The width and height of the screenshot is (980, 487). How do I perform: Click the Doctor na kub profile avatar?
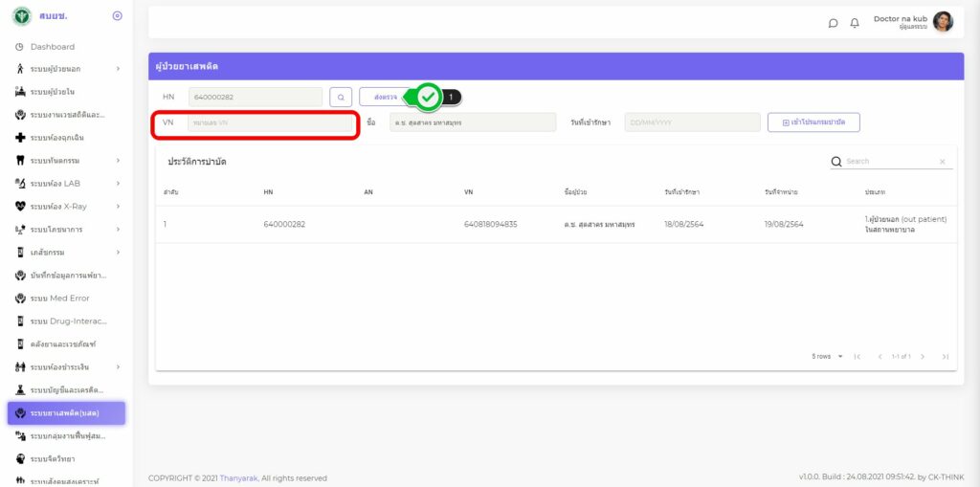pos(943,22)
